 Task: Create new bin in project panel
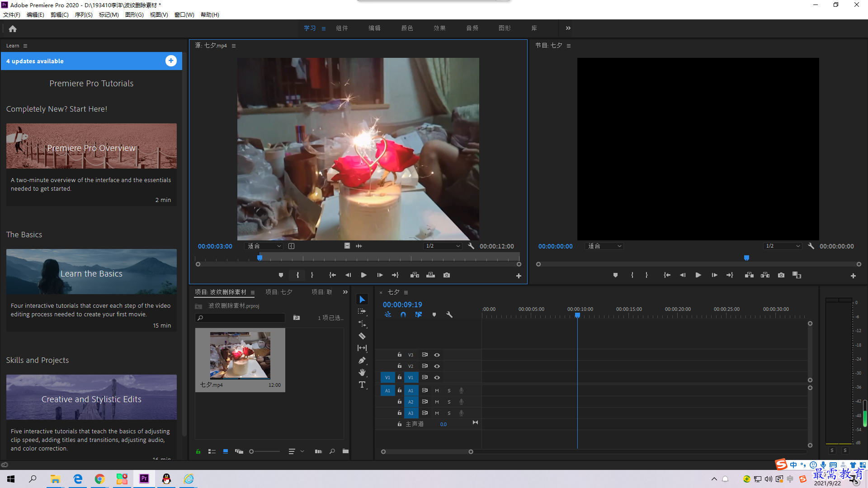coord(345,451)
